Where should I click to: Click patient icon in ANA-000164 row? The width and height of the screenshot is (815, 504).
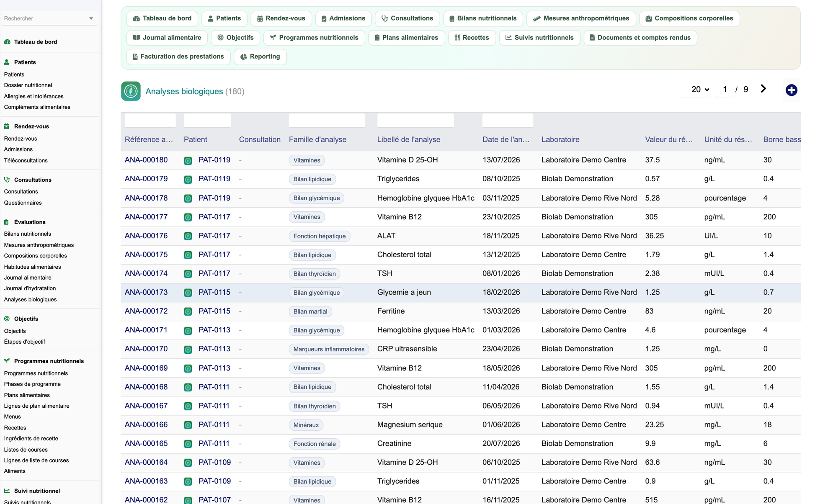pyautogui.click(x=188, y=463)
